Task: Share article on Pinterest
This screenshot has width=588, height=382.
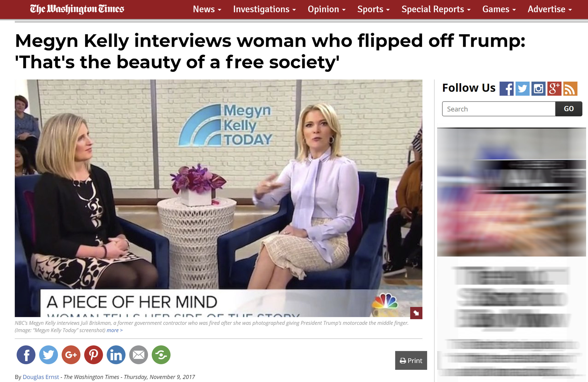Action: pos(93,354)
